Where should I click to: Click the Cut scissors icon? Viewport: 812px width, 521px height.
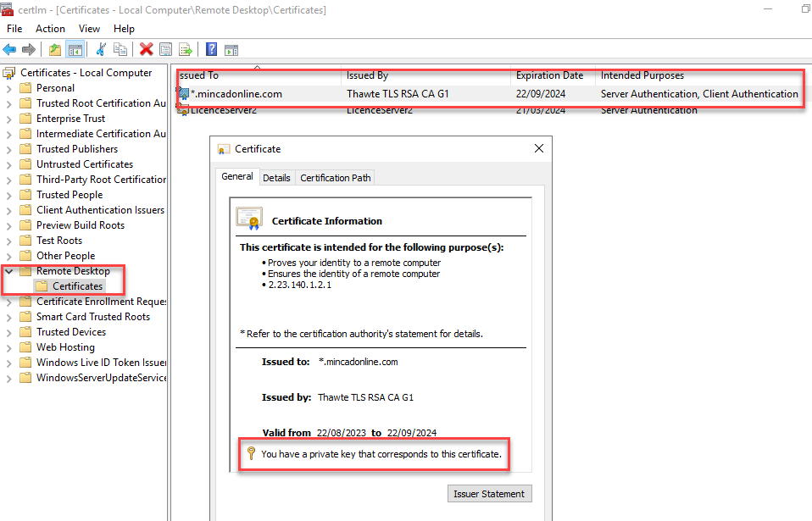(x=101, y=49)
